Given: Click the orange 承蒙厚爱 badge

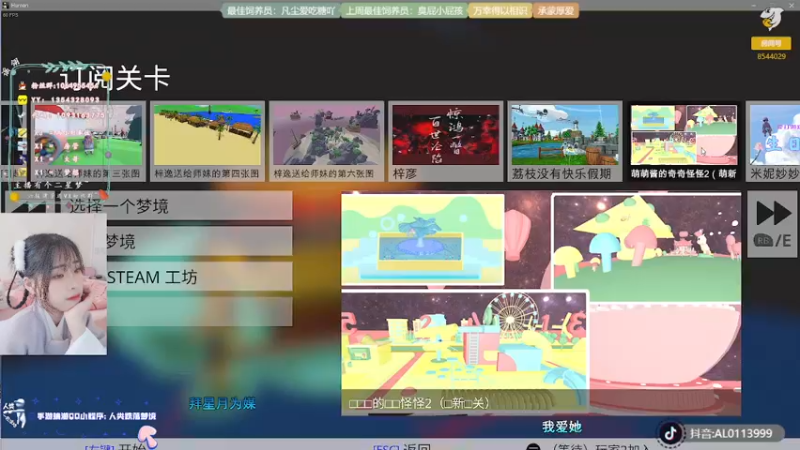Looking at the screenshot, I should coord(556,11).
